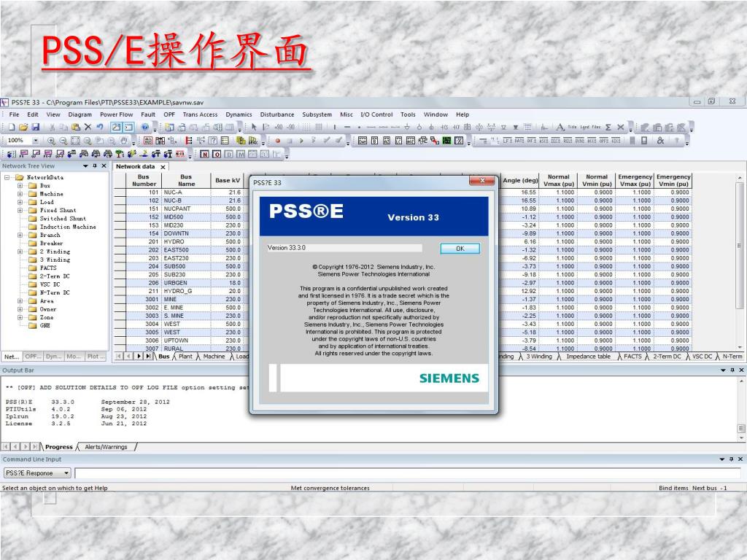
Task: Click the Sigma summation toolbar icon
Action: click(x=608, y=127)
